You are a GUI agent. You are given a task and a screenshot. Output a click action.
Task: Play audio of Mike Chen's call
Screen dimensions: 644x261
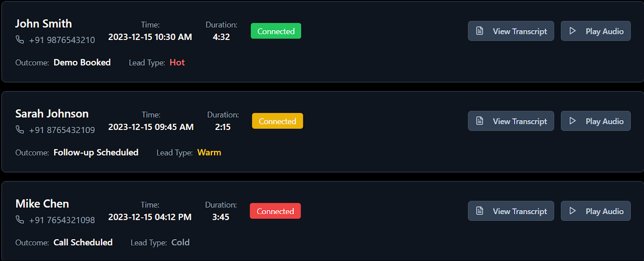(596, 211)
